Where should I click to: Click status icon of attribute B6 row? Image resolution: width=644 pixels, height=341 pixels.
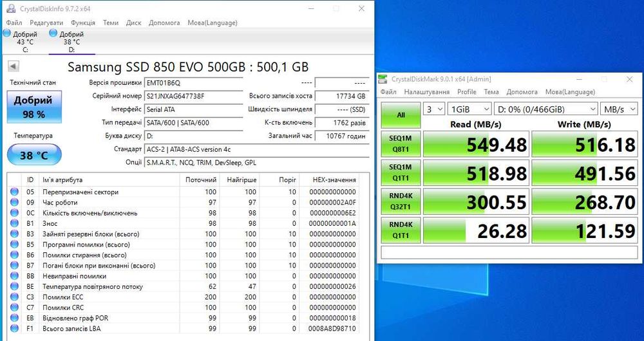tap(14, 255)
